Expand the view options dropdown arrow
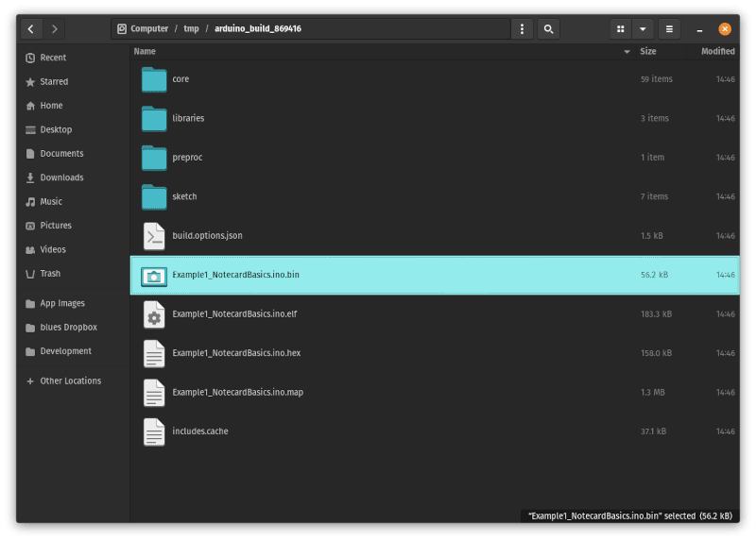The height and width of the screenshot is (541, 756). [643, 29]
